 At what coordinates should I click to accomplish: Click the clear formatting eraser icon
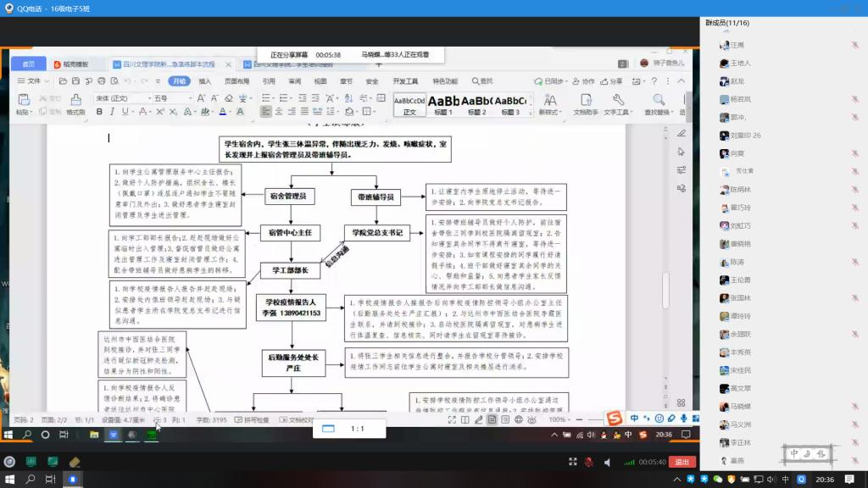coord(227,98)
